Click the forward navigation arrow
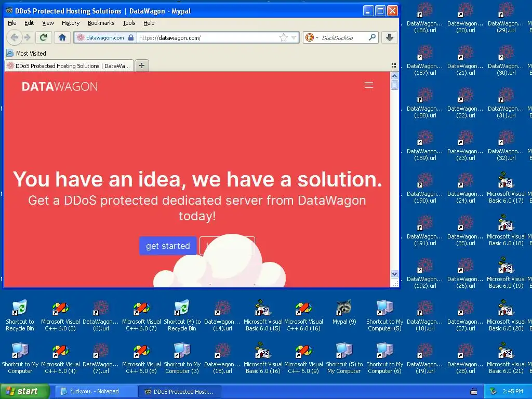The image size is (532, 399). pyautogui.click(x=28, y=37)
